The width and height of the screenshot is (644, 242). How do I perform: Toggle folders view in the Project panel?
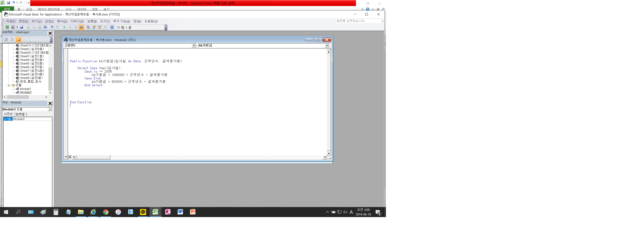coord(18,40)
